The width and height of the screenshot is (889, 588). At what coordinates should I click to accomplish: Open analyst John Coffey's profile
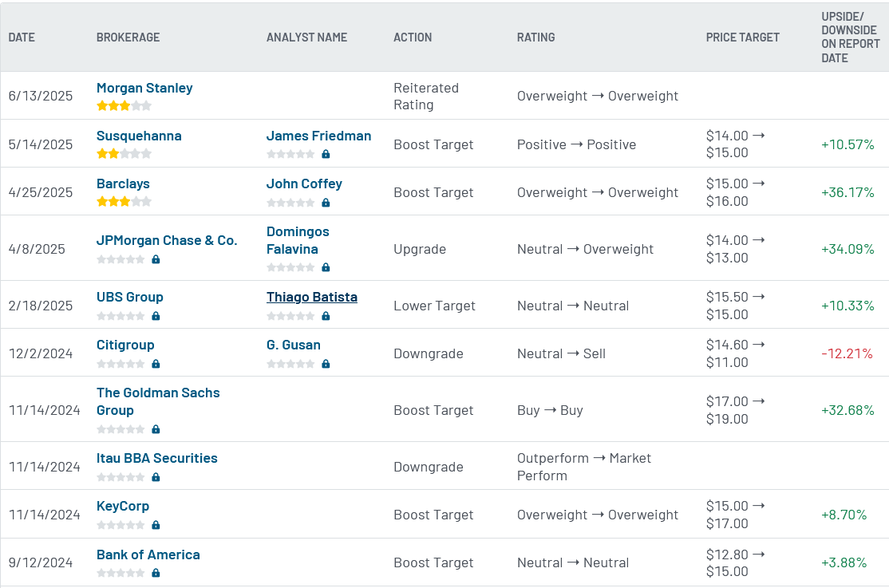coord(305,184)
